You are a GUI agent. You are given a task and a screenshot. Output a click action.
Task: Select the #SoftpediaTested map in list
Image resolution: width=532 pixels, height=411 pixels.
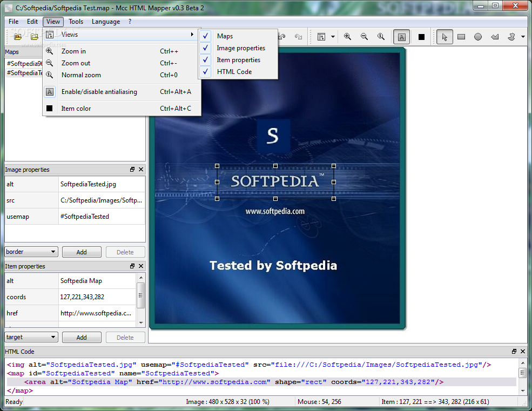click(24, 72)
